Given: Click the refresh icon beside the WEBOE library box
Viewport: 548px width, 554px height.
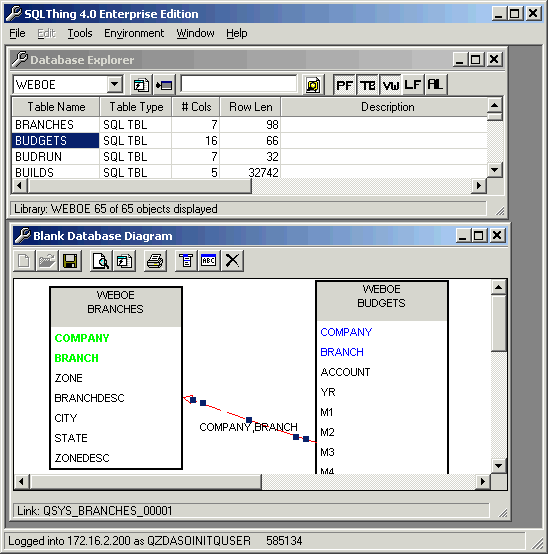Looking at the screenshot, I should pyautogui.click(x=141, y=85).
